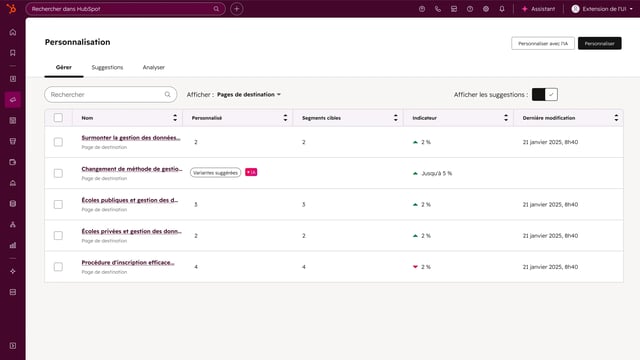Focus the Rechercher table search field
This screenshot has height=360, width=640.
pyautogui.click(x=111, y=95)
